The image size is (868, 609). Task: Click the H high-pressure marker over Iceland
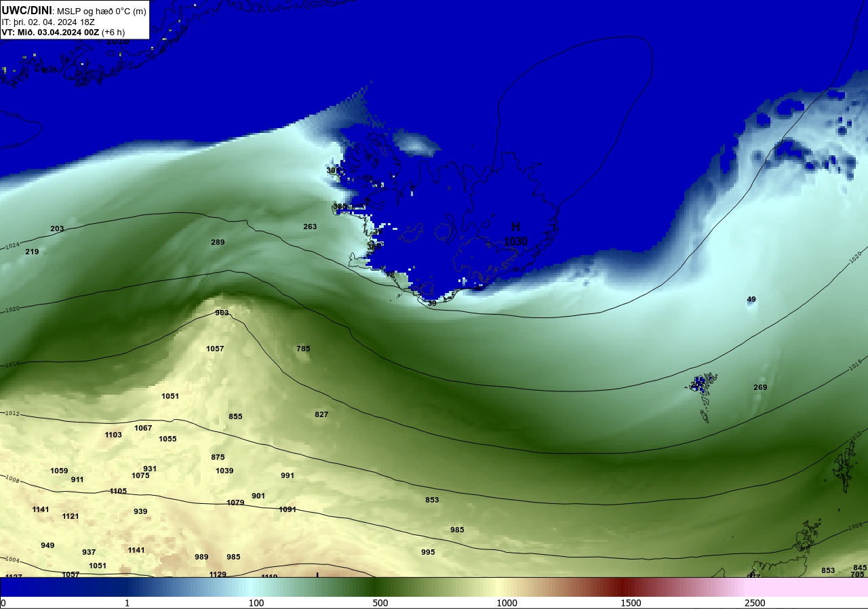pyautogui.click(x=515, y=227)
